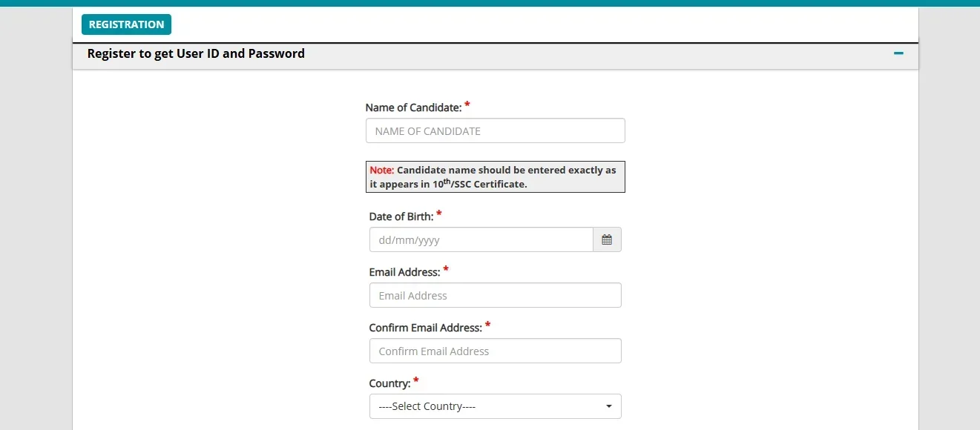Image resolution: width=980 pixels, height=430 pixels.
Task: Click into the Email Address field
Action: [x=495, y=296]
